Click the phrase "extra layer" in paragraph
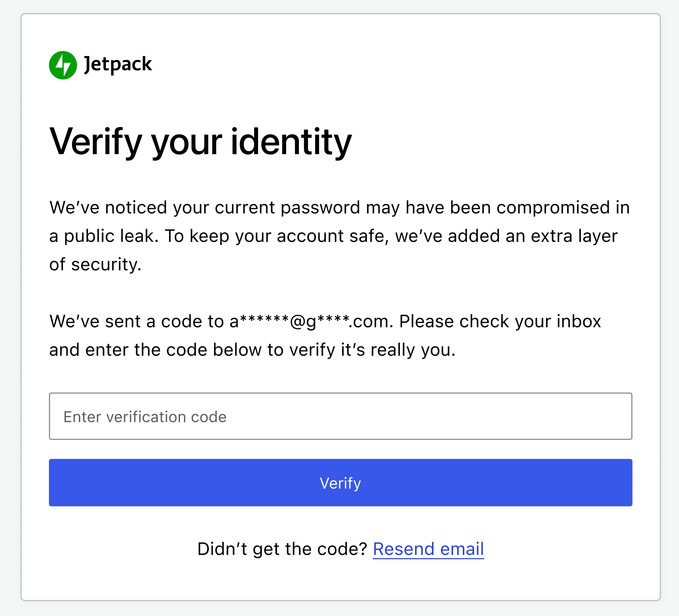This screenshot has width=679, height=616. coord(574,236)
